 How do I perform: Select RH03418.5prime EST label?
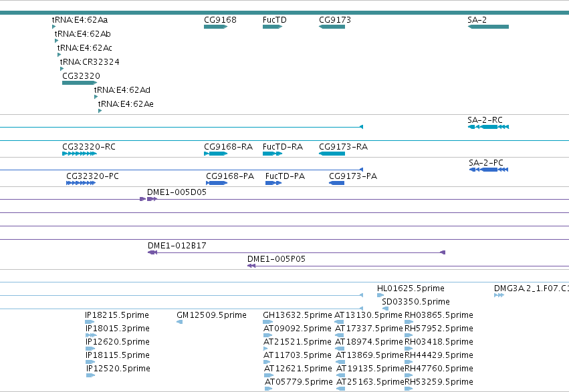point(439,342)
